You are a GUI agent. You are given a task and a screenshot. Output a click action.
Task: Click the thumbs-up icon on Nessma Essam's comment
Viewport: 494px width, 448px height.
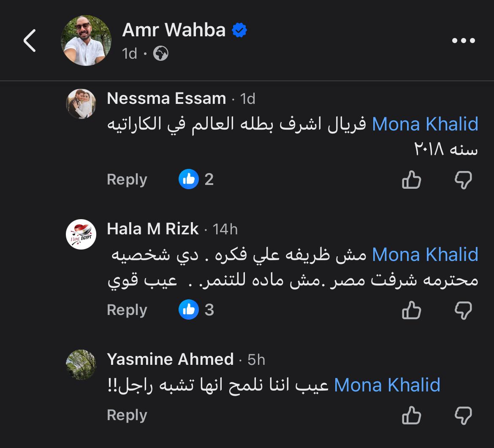click(x=411, y=180)
